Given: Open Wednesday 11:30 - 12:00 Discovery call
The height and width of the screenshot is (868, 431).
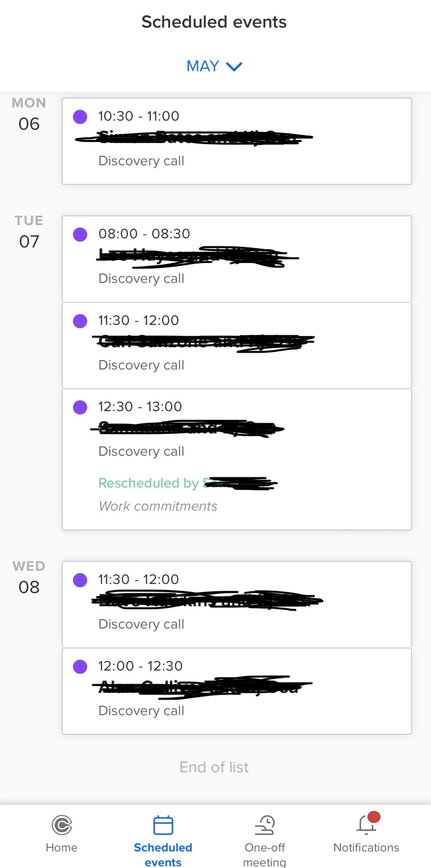Looking at the screenshot, I should pyautogui.click(x=237, y=604).
